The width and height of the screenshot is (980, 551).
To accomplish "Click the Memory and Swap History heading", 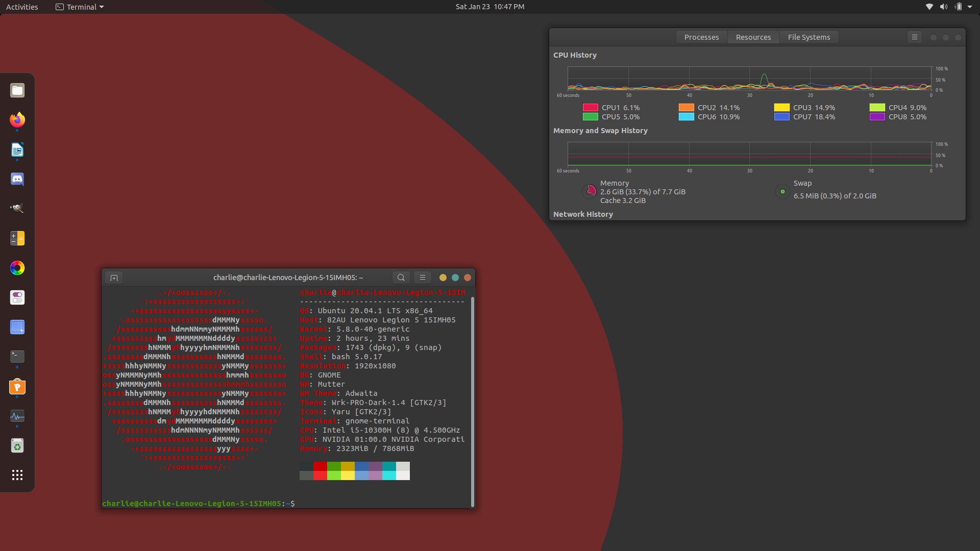I will click(x=600, y=131).
